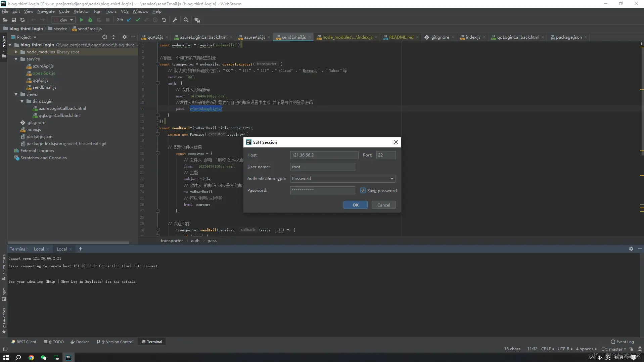
Task: Open Project panel gear options
Action: (x=125, y=37)
